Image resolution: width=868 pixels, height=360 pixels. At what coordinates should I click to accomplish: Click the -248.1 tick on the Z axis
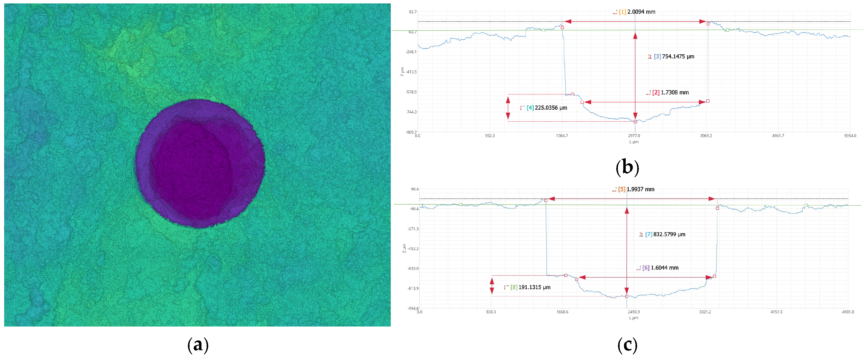click(411, 52)
